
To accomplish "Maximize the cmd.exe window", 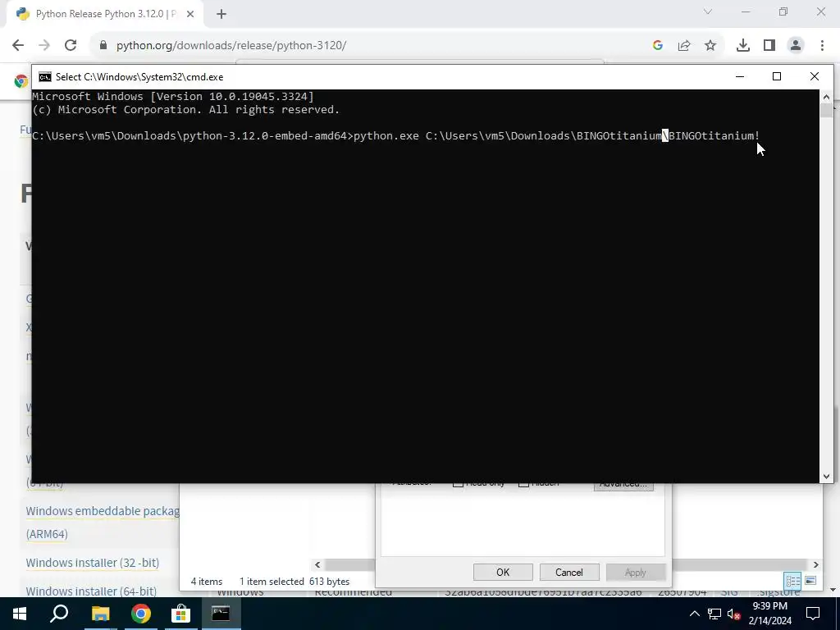I will [777, 76].
